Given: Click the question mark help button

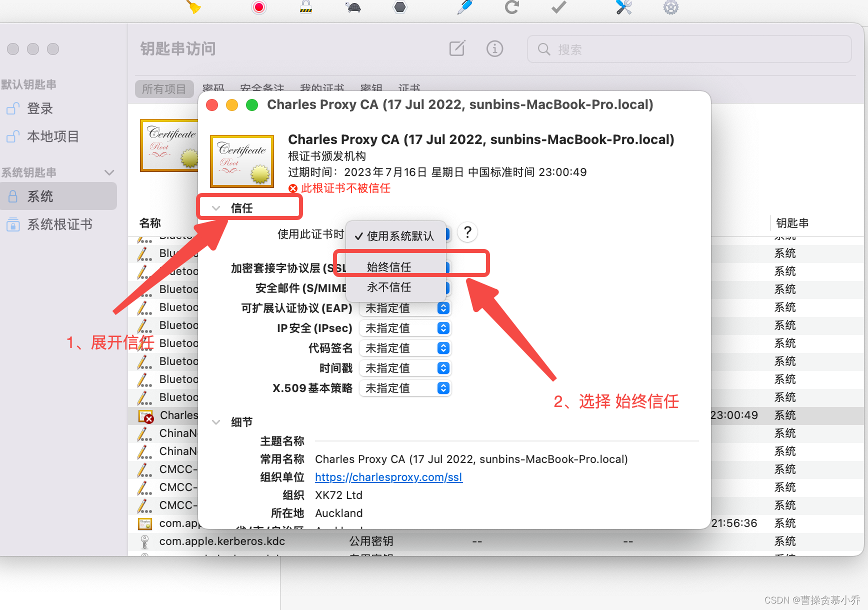Looking at the screenshot, I should pyautogui.click(x=467, y=232).
